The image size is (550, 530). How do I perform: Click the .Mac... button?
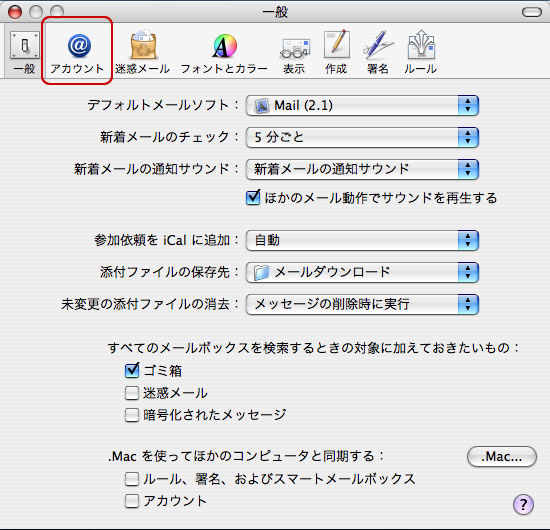click(502, 456)
